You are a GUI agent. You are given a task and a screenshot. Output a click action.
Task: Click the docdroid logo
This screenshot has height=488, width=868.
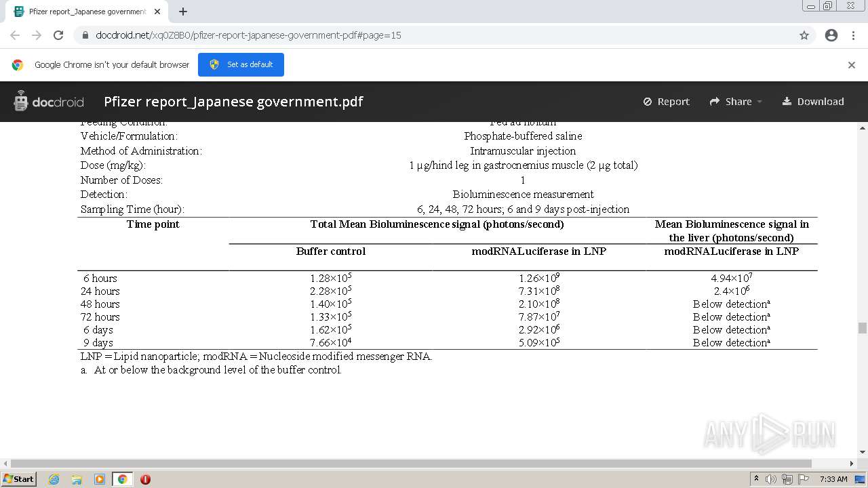pyautogui.click(x=49, y=102)
